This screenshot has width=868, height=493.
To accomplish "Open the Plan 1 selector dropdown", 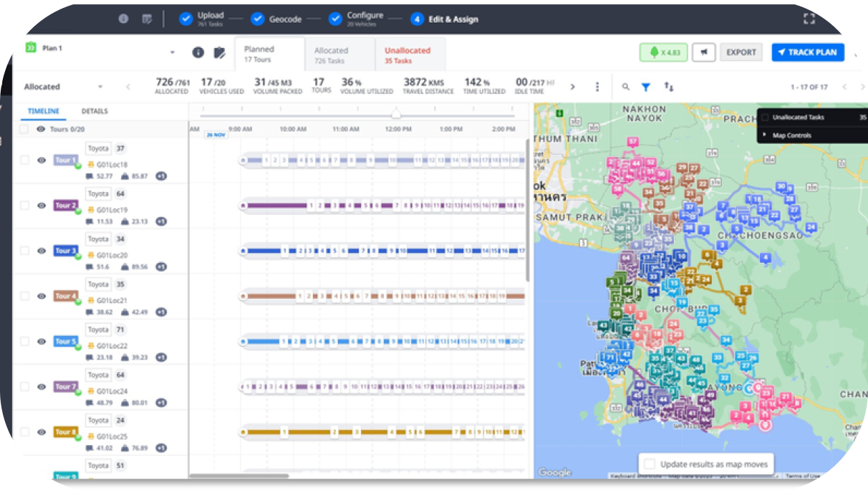I will click(172, 52).
